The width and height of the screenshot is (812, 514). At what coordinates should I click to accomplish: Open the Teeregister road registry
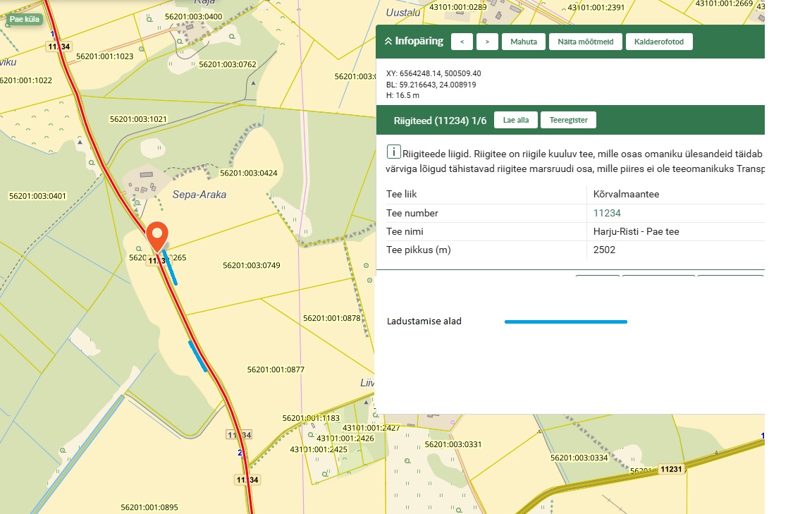(x=568, y=120)
